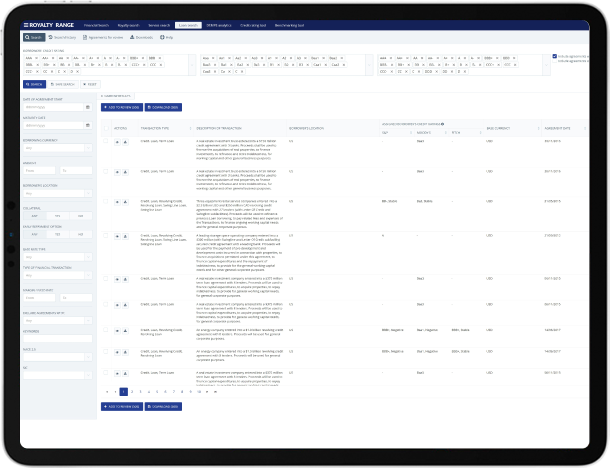Go to page 2 in pagination

click(x=131, y=392)
